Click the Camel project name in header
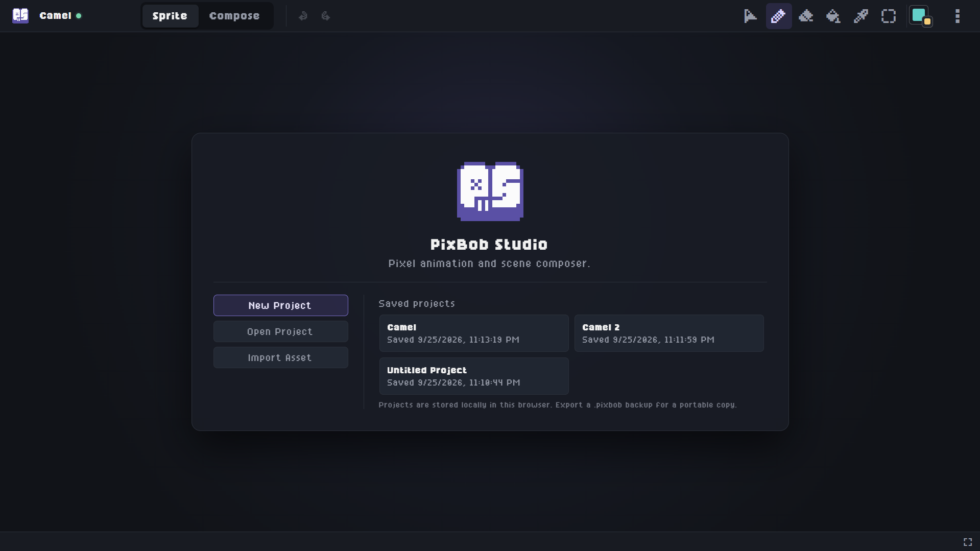The height and width of the screenshot is (551, 980). (55, 16)
